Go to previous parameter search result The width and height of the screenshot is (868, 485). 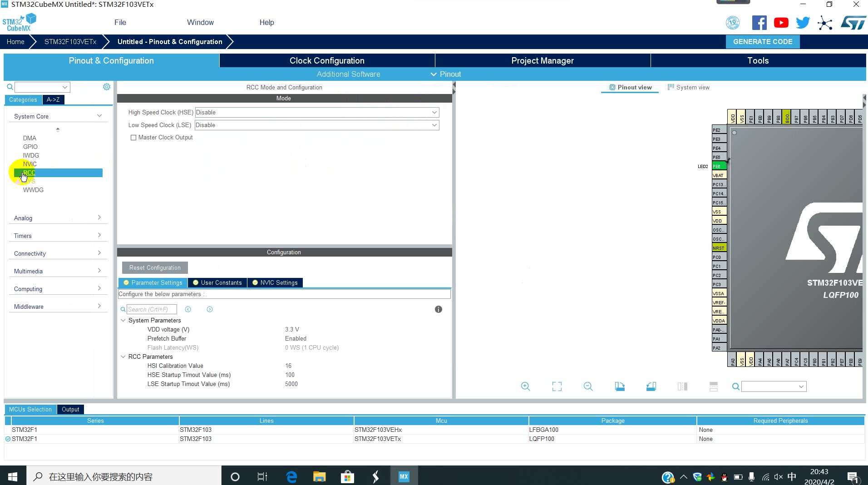tap(188, 309)
